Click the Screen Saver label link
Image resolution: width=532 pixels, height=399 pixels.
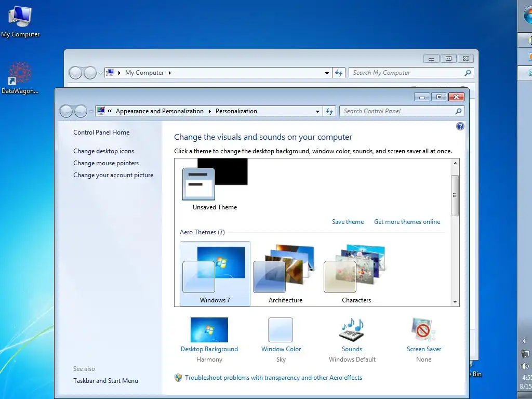click(424, 349)
